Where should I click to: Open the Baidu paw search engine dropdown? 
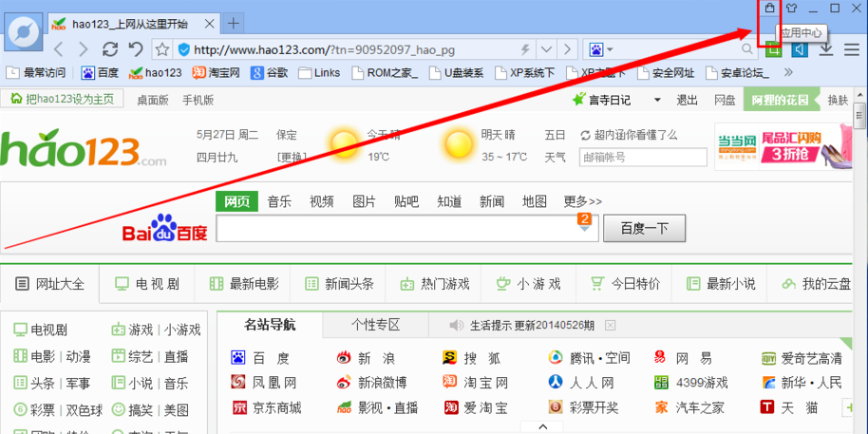click(x=600, y=49)
